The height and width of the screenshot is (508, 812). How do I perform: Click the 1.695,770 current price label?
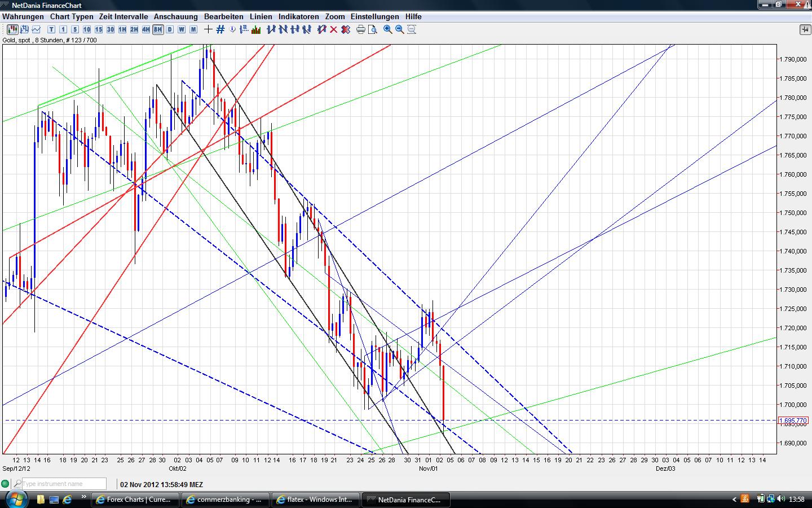pos(793,421)
